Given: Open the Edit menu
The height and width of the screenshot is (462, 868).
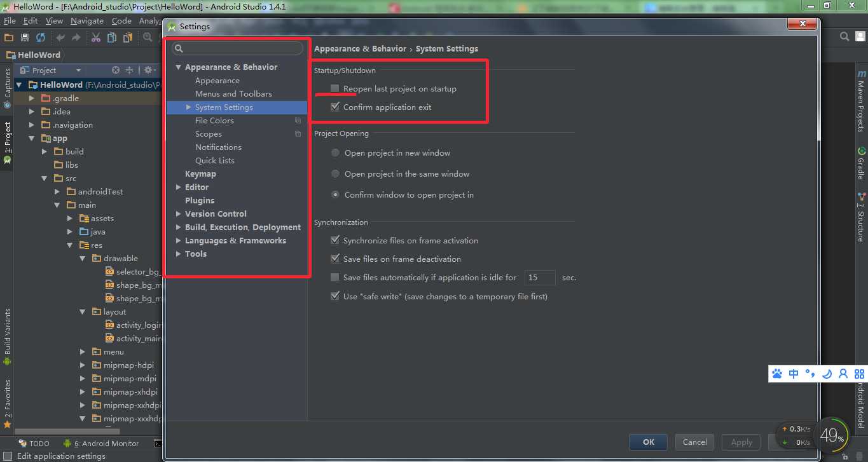Looking at the screenshot, I should [31, 21].
